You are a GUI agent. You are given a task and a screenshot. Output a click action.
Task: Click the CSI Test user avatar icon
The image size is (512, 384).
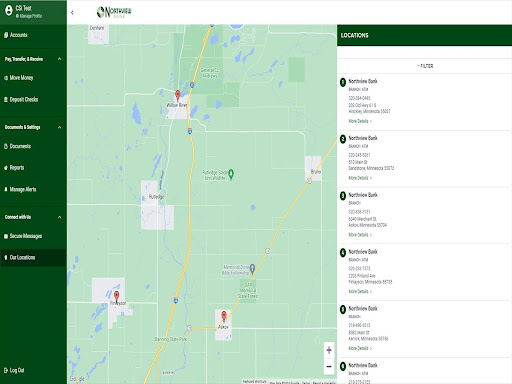pyautogui.click(x=9, y=10)
